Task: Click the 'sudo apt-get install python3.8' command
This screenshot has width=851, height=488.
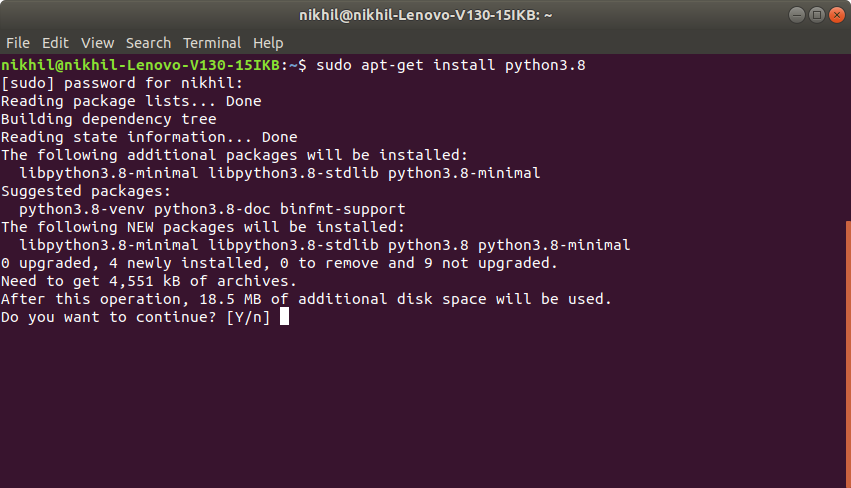Action: [x=450, y=65]
